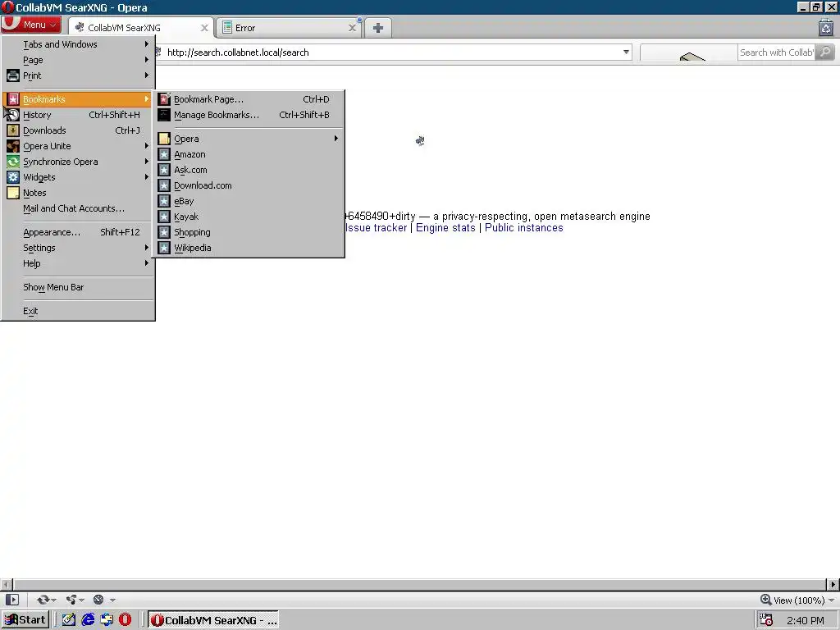
Task: Follow the Public instances link
Action: point(524,228)
